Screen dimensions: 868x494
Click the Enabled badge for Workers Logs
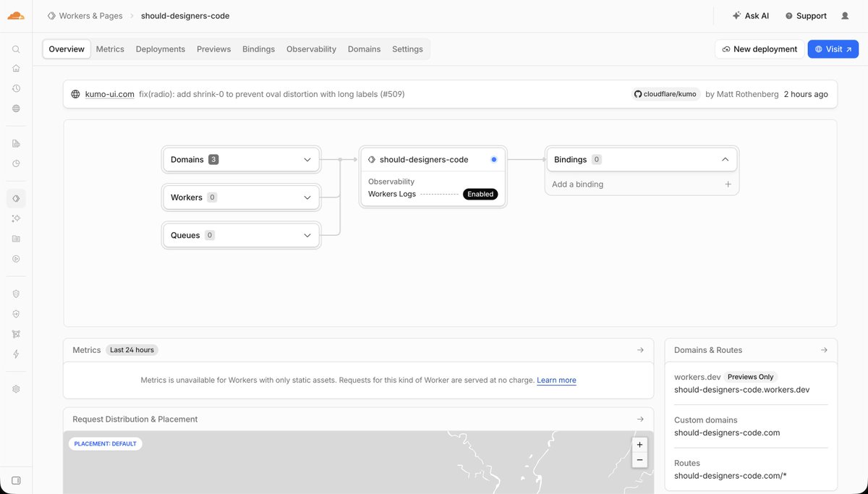(480, 194)
